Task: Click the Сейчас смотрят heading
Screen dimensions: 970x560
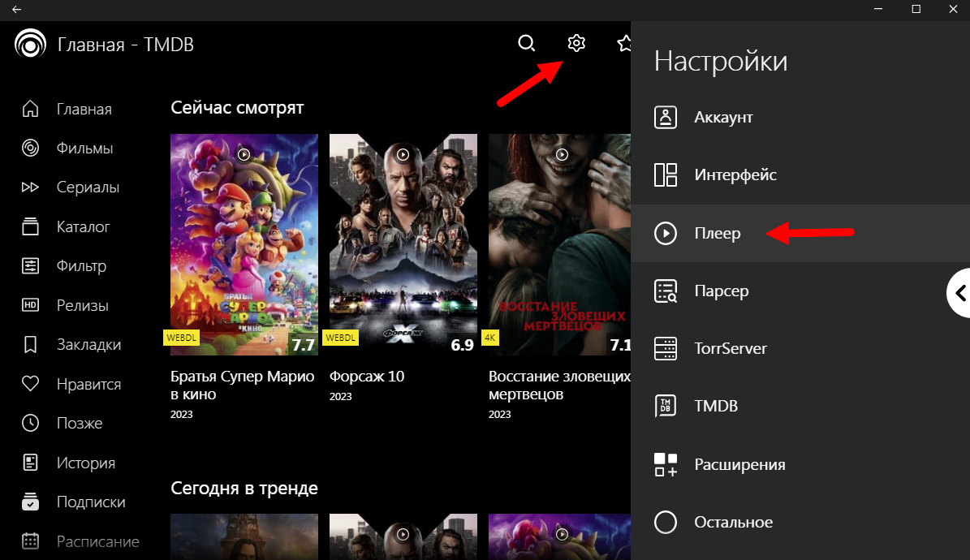Action: coord(237,108)
